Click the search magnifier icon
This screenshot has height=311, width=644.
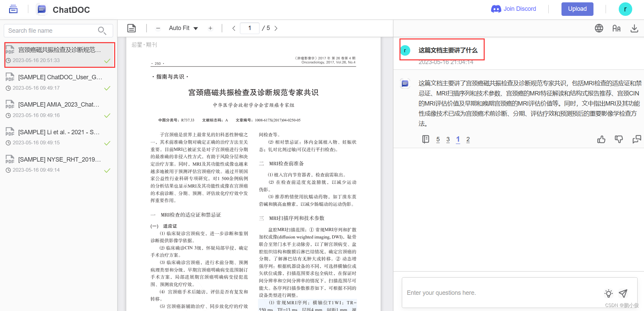pyautogui.click(x=102, y=31)
